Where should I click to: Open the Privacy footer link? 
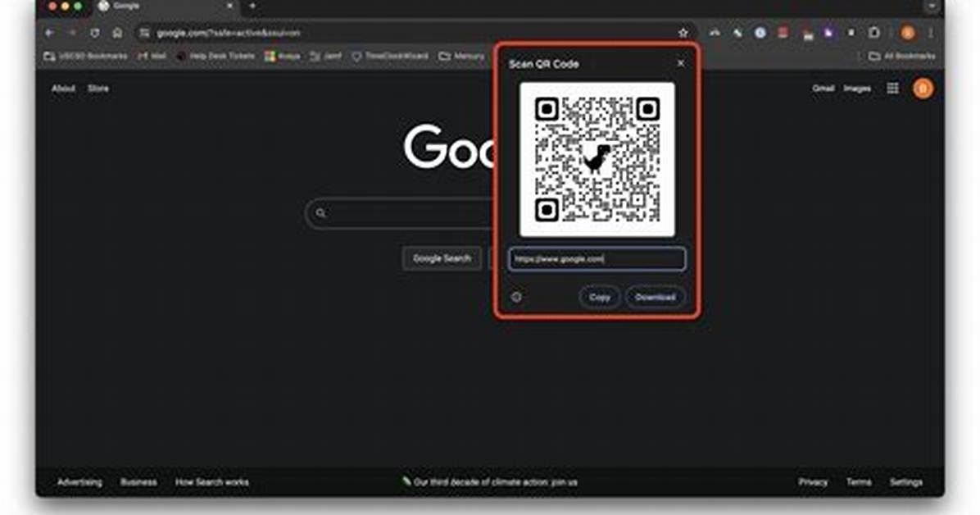pyautogui.click(x=813, y=482)
